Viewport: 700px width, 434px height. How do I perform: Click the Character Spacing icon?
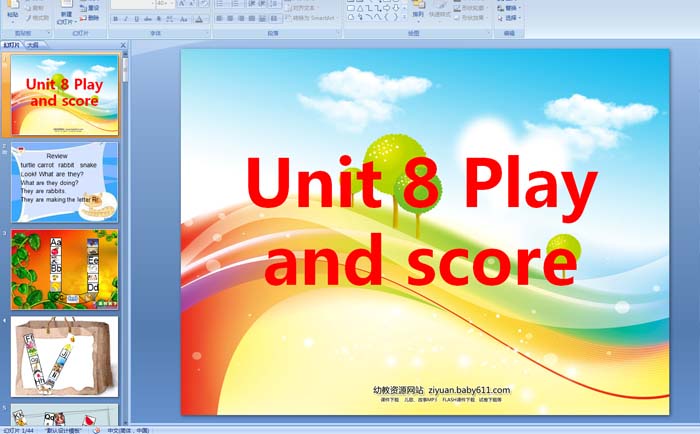click(x=170, y=19)
